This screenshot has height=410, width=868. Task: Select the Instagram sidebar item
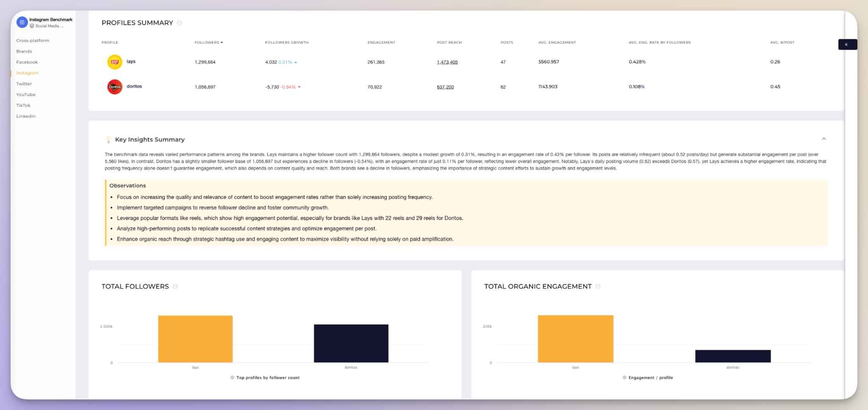pos(28,73)
